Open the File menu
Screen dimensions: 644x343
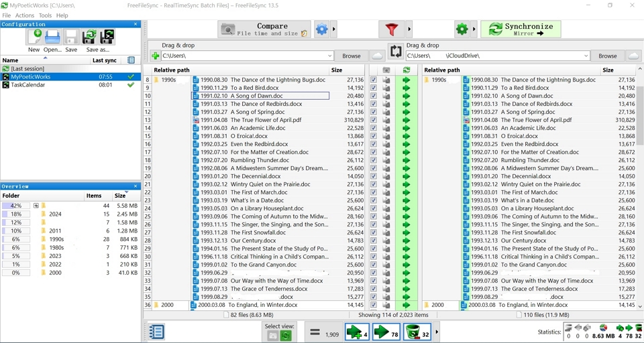[7, 15]
